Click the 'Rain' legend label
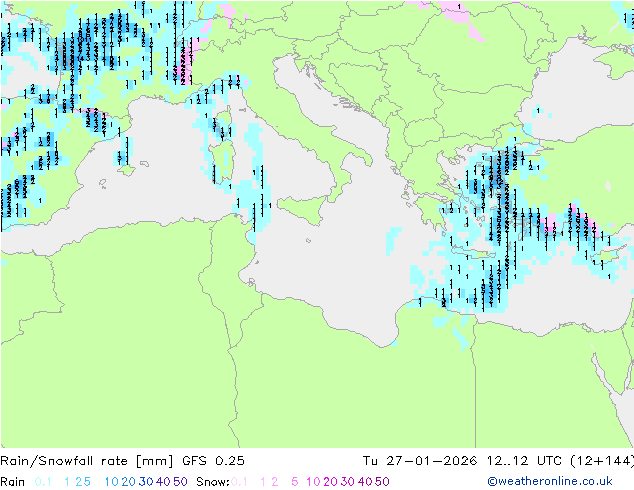 (x=13, y=482)
